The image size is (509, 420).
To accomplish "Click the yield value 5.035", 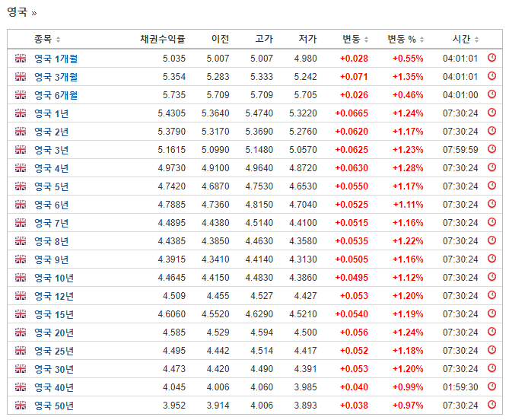I will pyautogui.click(x=174, y=59).
